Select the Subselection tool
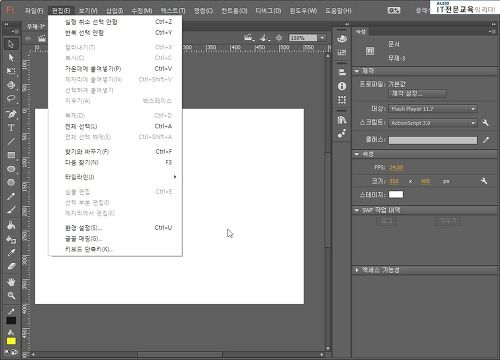This screenshot has width=500, height=360. [x=11, y=58]
